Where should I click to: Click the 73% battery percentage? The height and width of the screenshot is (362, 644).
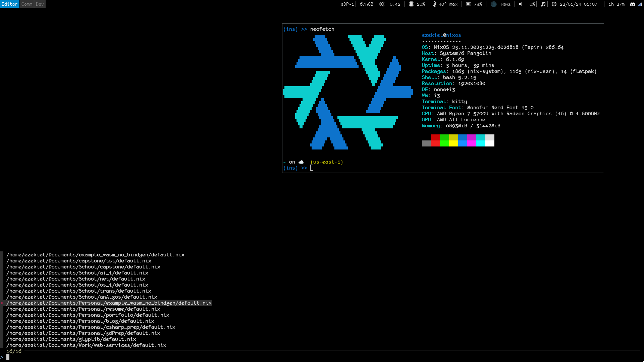[x=478, y=4]
